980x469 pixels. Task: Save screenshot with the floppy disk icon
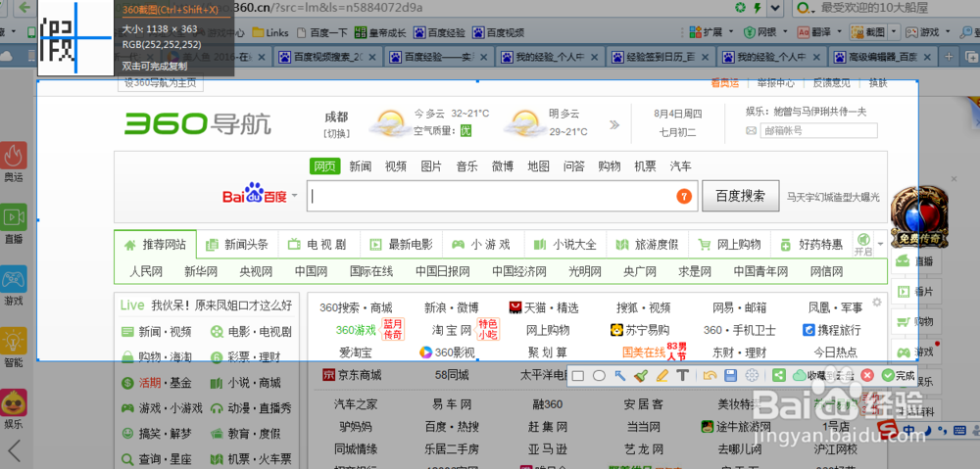coord(730,375)
